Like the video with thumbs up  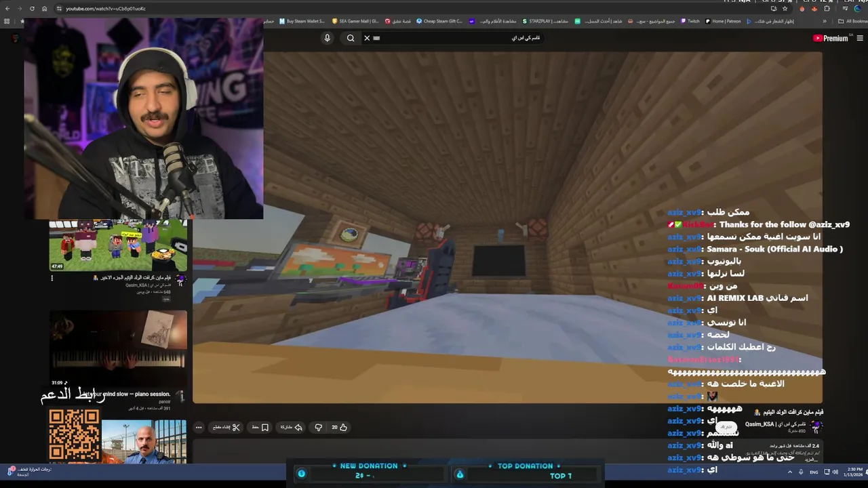pyautogui.click(x=340, y=427)
